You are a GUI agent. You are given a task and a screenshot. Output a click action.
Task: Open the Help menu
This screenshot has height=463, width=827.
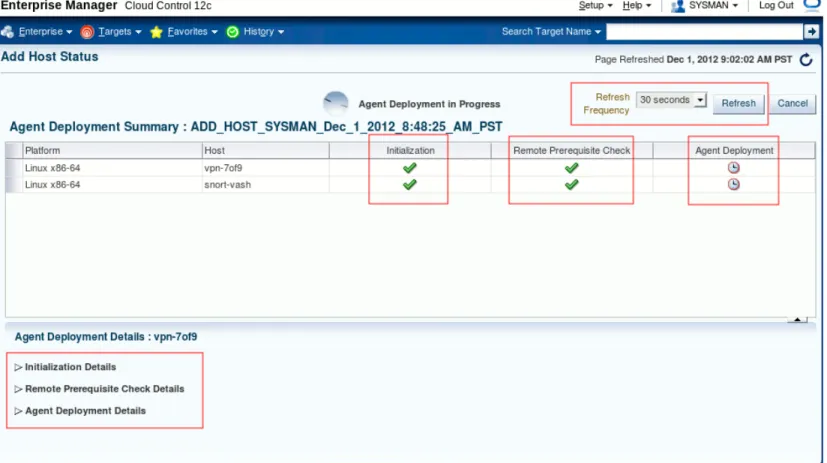tap(636, 5)
